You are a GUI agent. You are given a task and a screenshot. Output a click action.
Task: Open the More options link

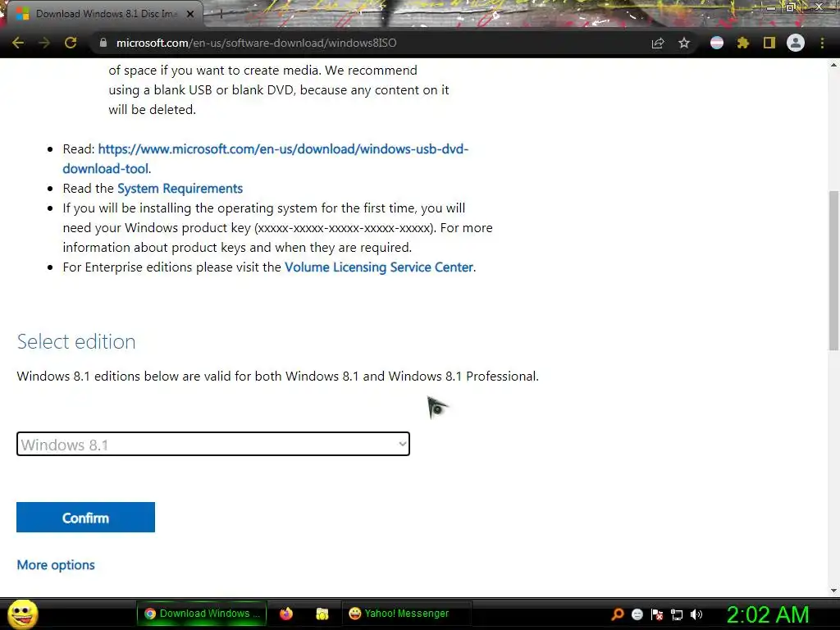56,565
